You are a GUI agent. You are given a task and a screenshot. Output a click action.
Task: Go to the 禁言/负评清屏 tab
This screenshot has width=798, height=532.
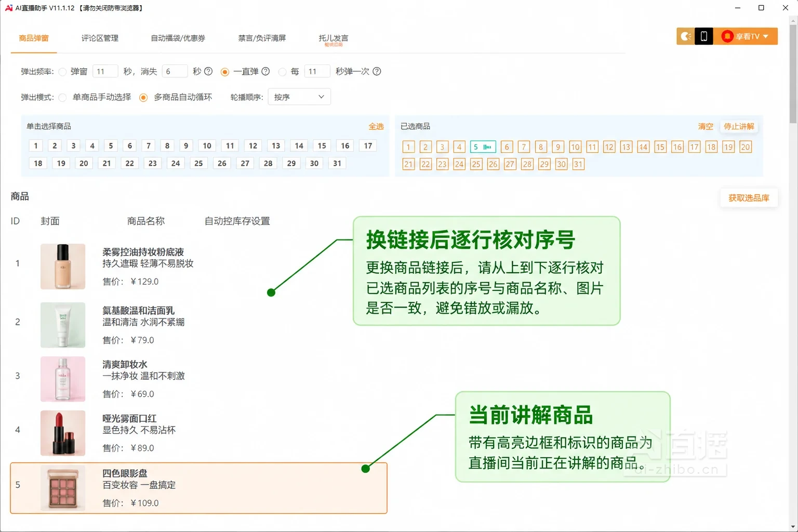tap(262, 38)
